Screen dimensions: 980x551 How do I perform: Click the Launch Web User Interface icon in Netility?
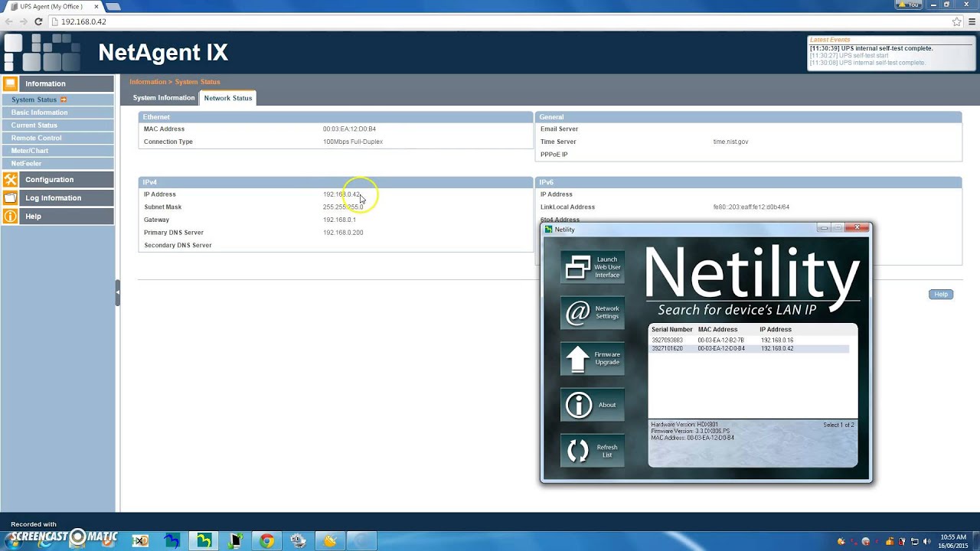coord(593,267)
